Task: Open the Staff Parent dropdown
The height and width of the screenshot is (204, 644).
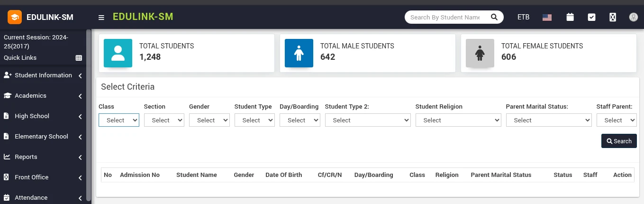Action: coord(617,120)
